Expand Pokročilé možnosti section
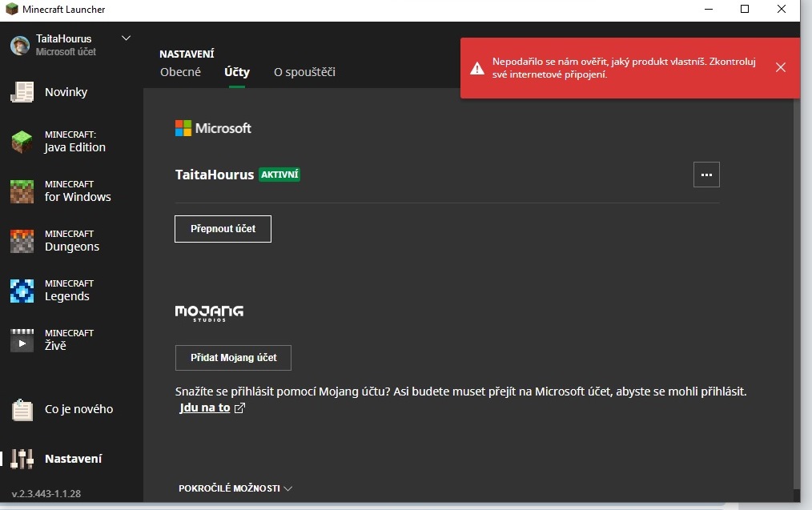This screenshot has width=812, height=510. 235,488
